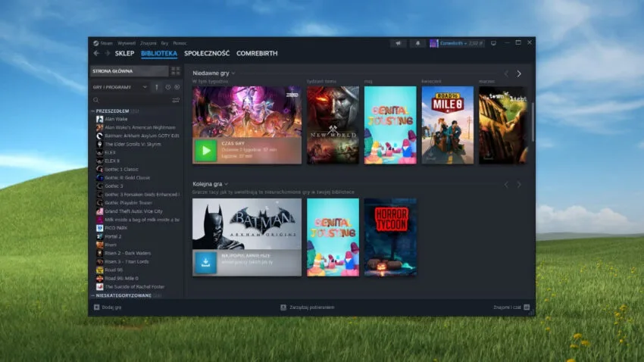Click the Road 96 game icon
The height and width of the screenshot is (362, 644).
coord(99,270)
